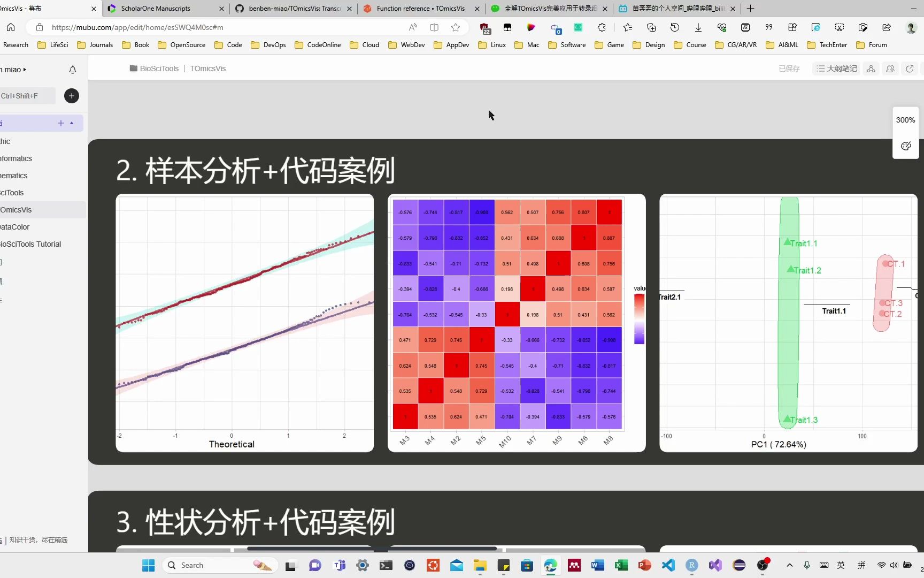The width and height of the screenshot is (924, 578).
Task: Launch RStudio from the taskbar
Action: coord(691,565)
